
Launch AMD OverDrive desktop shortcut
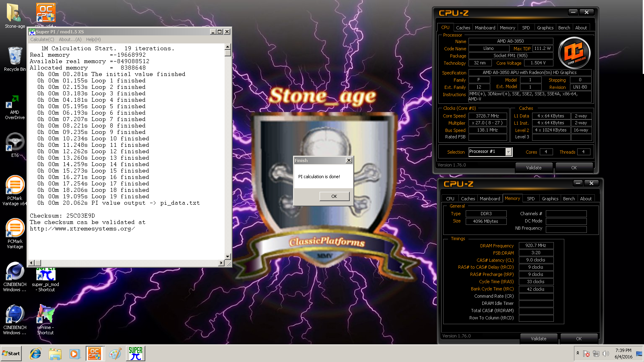pyautogui.click(x=15, y=107)
